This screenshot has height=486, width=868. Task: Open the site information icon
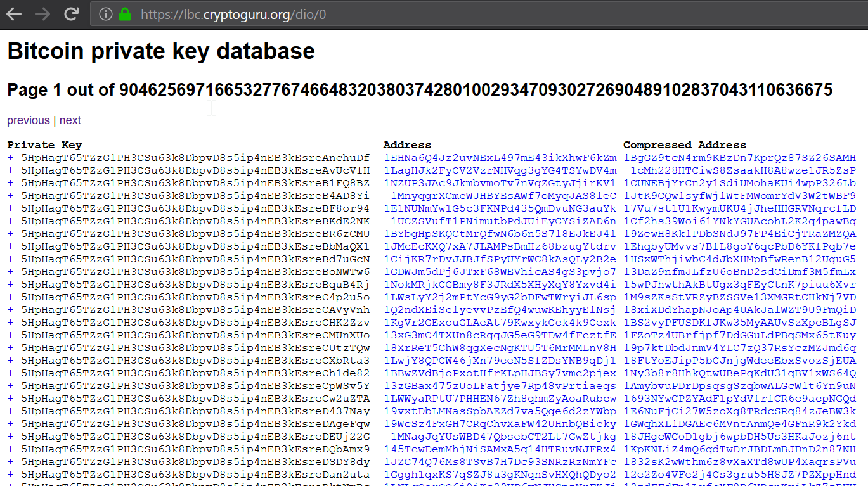106,14
